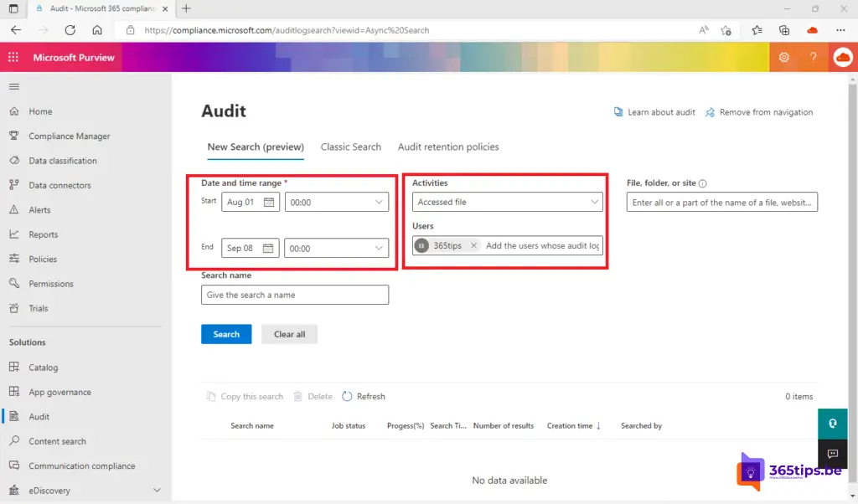Open the app launcher waffle icon
Viewport: 858px width, 504px height.
pos(13,58)
